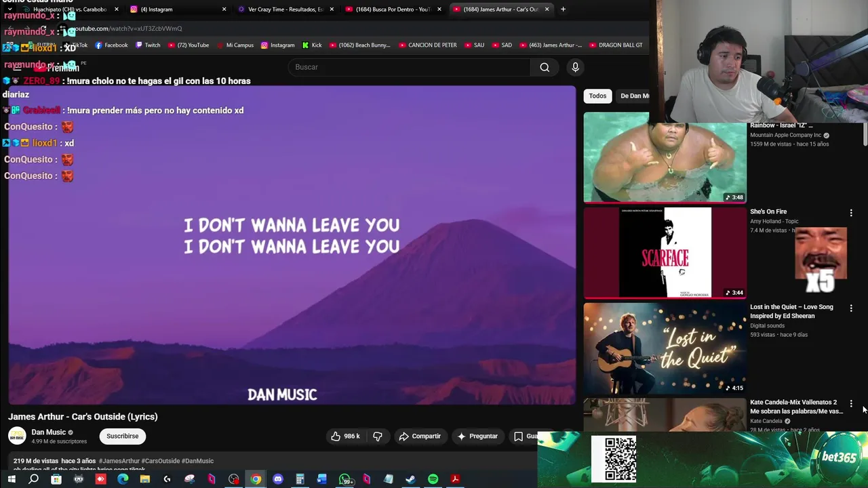
Task: Open Microsoft Edge from the taskbar
Action: [x=123, y=480]
